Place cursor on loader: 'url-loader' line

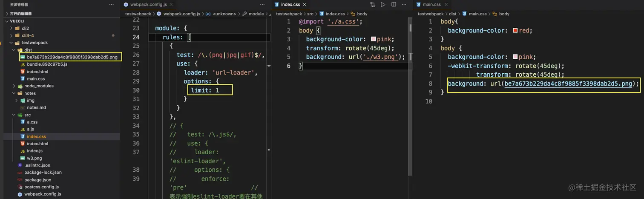221,72
